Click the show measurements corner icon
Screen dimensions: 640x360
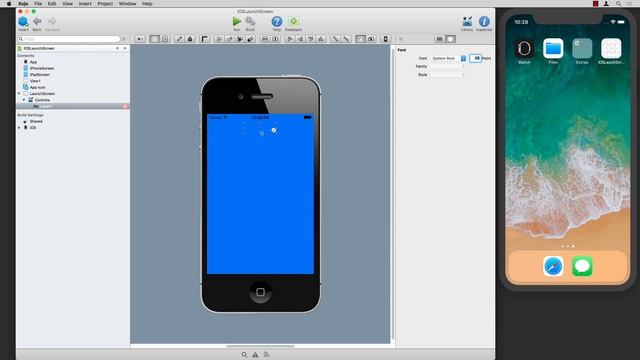[x=204, y=39]
